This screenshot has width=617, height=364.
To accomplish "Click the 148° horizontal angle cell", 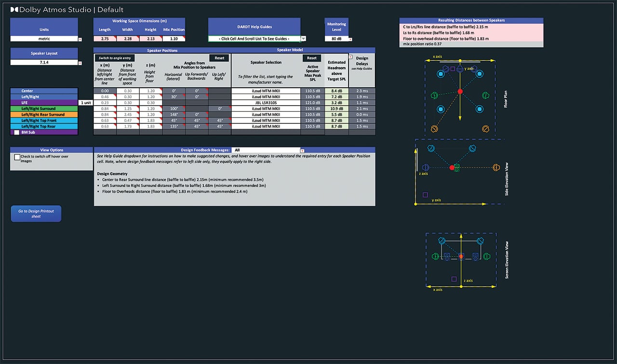I will click(x=174, y=114).
